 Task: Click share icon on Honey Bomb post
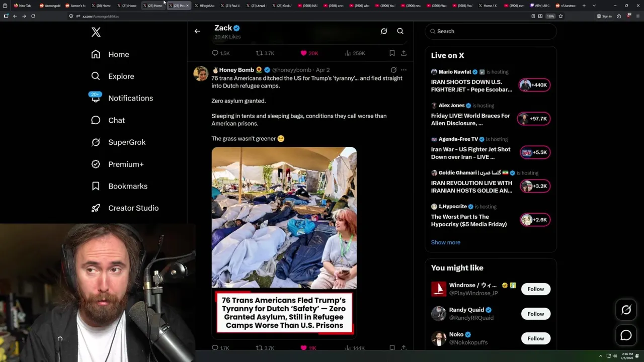pos(404,347)
